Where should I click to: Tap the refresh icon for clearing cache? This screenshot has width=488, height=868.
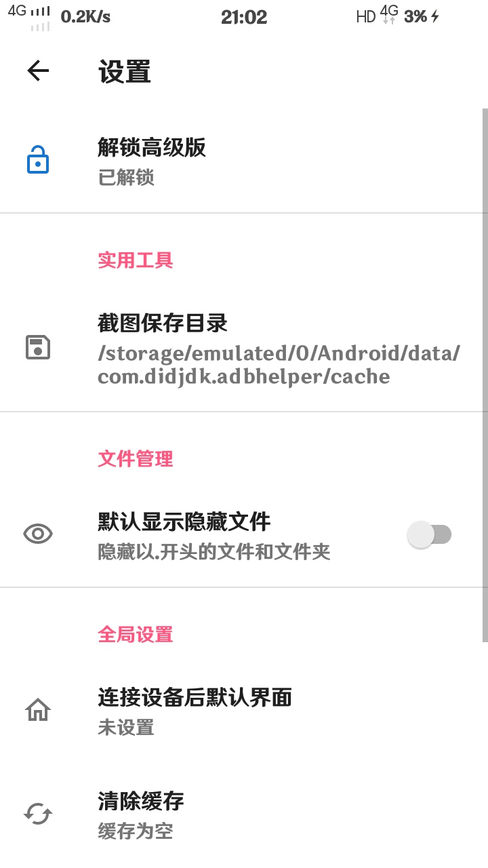click(38, 814)
